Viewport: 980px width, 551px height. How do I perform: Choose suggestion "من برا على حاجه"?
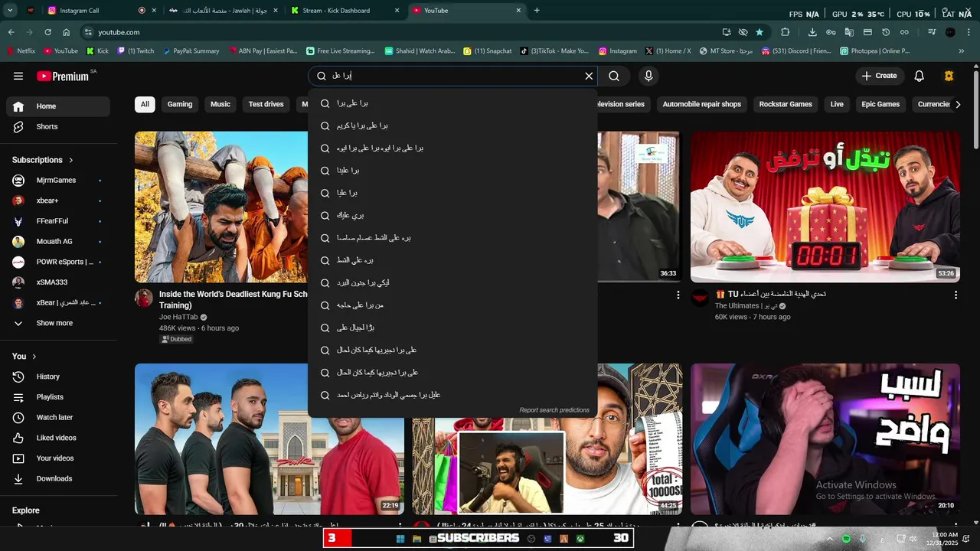452,305
